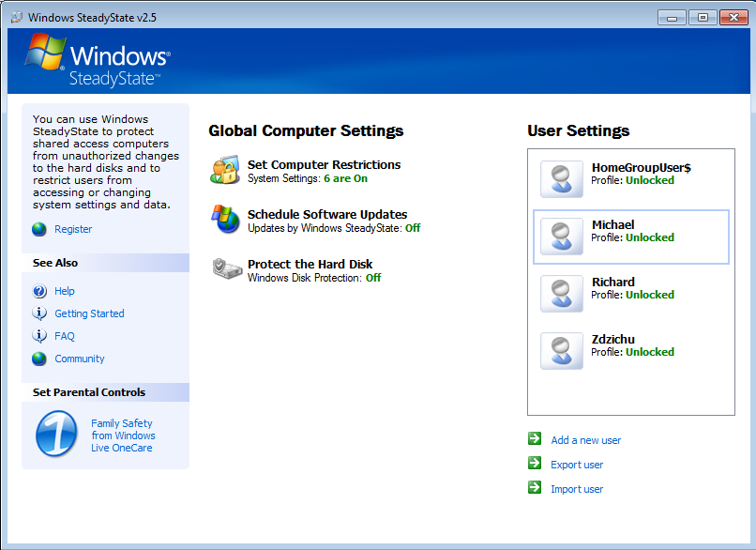Click the SteadyState app icon in the title bar

[x=17, y=18]
